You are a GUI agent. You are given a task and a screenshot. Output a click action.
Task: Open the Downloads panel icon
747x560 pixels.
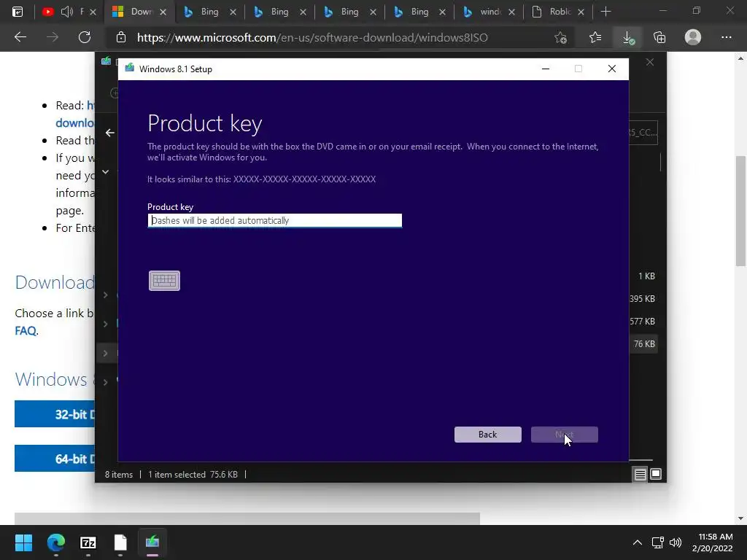pyautogui.click(x=628, y=38)
